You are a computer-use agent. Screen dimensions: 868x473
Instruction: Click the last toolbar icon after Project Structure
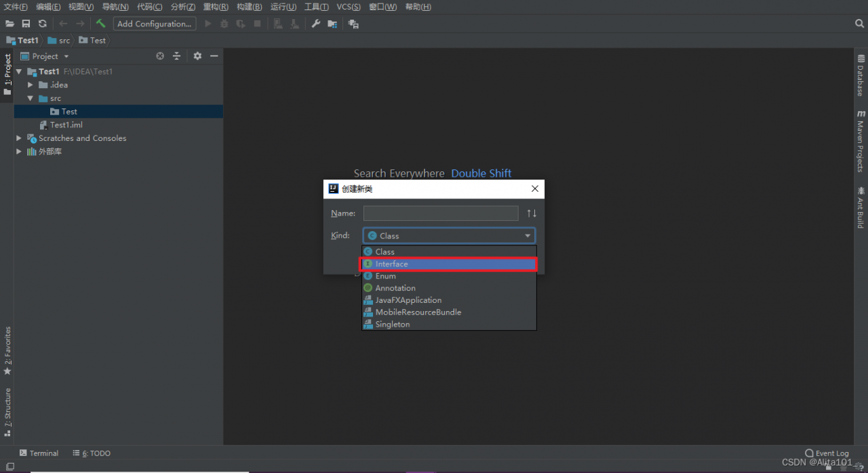(x=353, y=24)
